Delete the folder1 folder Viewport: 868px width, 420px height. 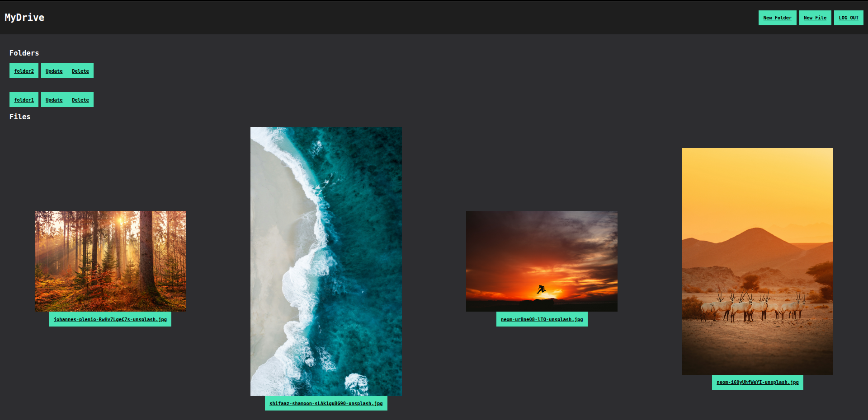click(80, 100)
